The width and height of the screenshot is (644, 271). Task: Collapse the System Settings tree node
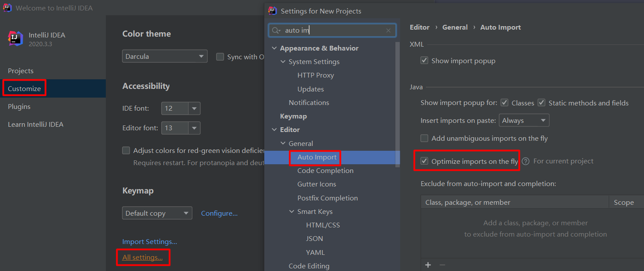click(x=283, y=62)
